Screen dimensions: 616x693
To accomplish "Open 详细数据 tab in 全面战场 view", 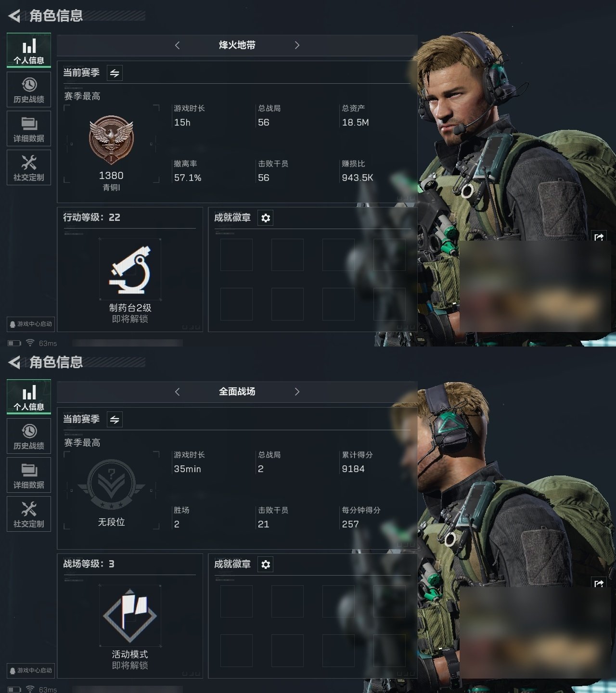I will [29, 475].
